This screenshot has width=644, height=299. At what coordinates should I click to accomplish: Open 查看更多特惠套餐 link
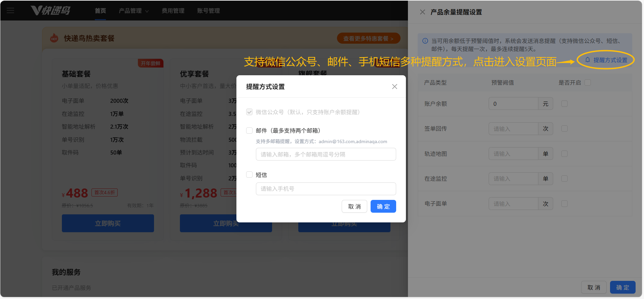368,39
